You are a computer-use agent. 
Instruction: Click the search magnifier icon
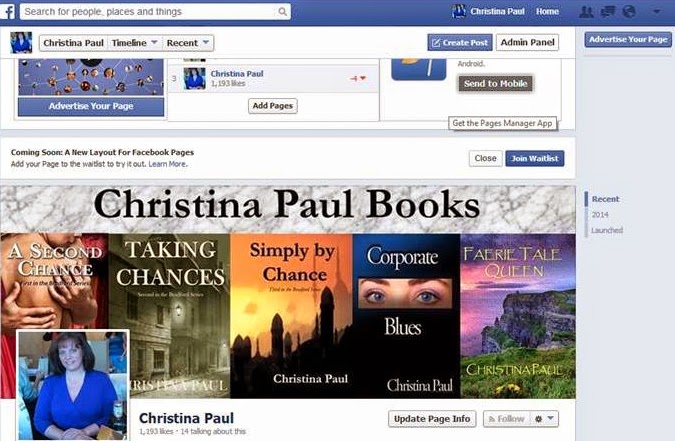(x=282, y=12)
